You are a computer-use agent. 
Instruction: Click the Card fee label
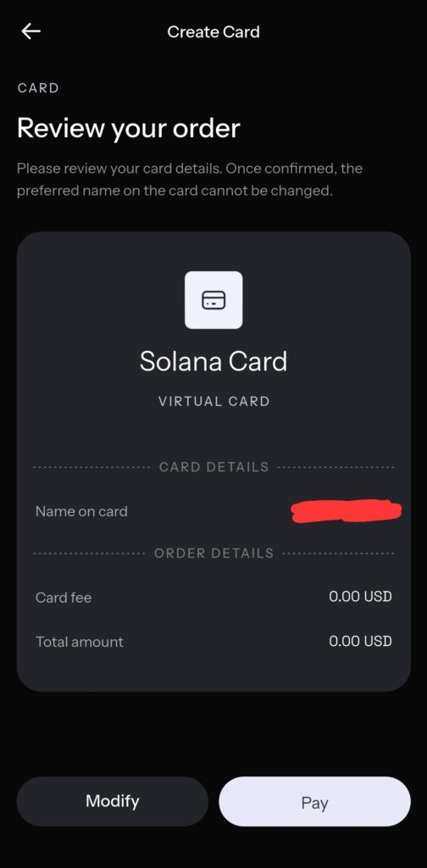(x=64, y=598)
